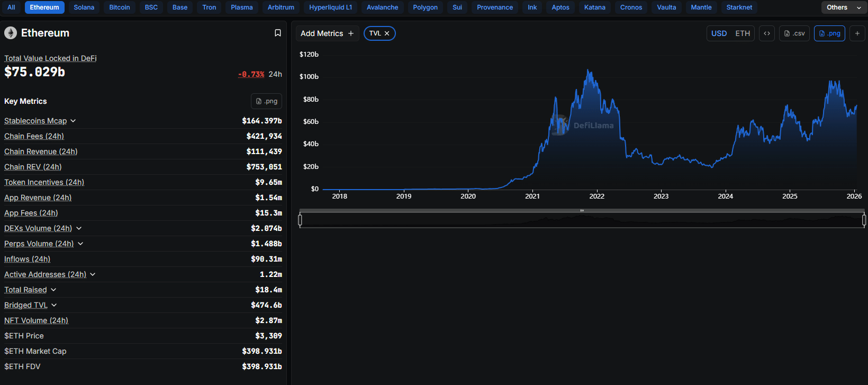Click the $ETH Market Cap row label
The width and height of the screenshot is (868, 385).
click(x=35, y=351)
